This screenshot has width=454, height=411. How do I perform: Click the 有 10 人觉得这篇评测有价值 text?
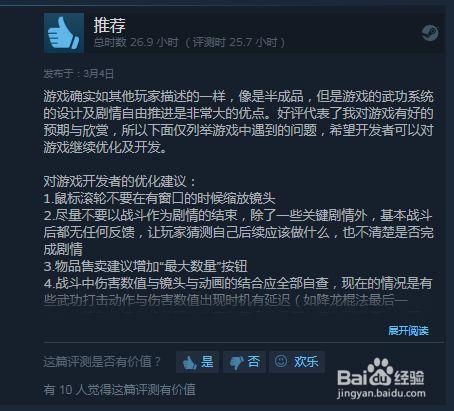pyautogui.click(x=119, y=390)
